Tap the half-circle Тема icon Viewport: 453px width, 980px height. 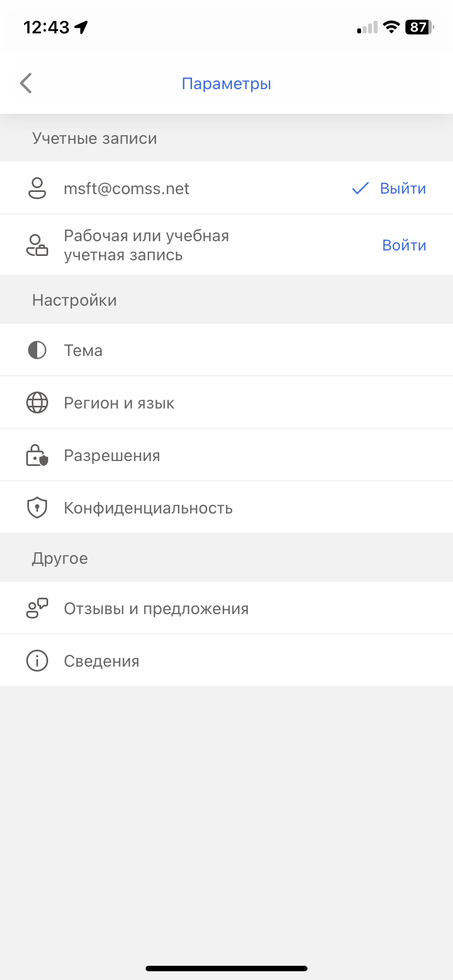click(37, 350)
